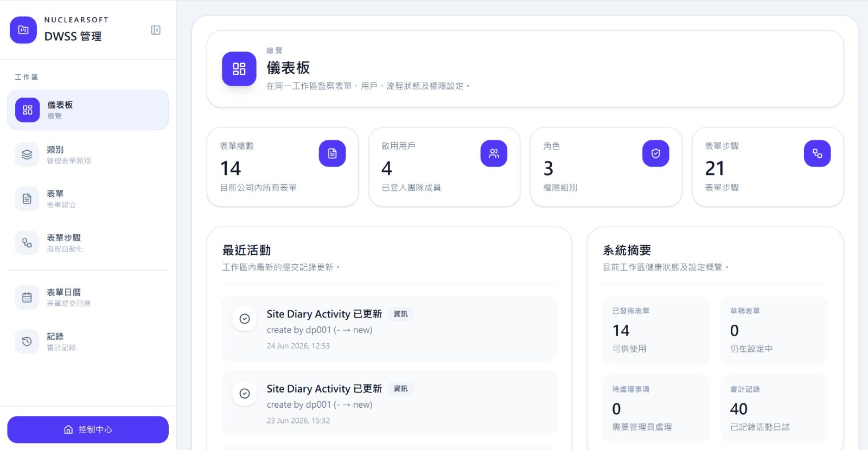
Task: Click the large dashboard icon beside the 儀表板 heading
Action: tap(239, 69)
